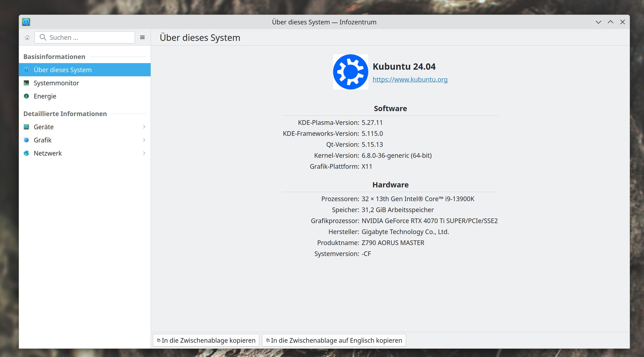Minimize the Infozentrum window
Viewport: 644px width, 357px height.
tap(598, 22)
